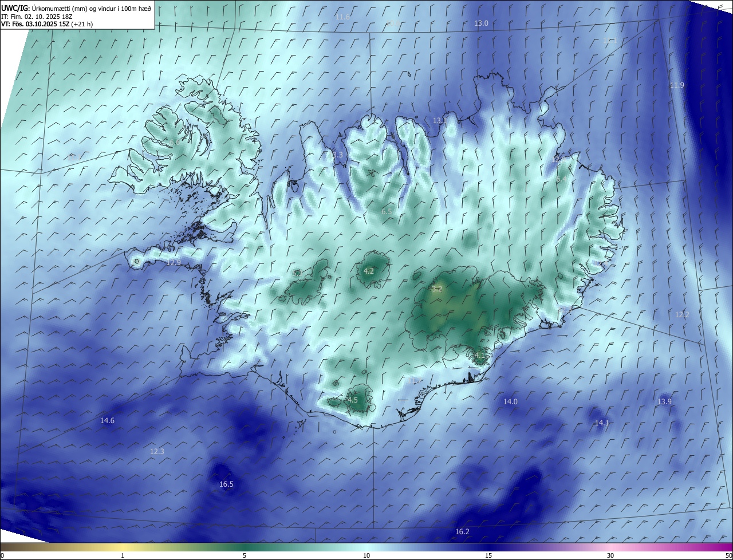Click the 11.9 value label
733x560 pixels.
[677, 85]
